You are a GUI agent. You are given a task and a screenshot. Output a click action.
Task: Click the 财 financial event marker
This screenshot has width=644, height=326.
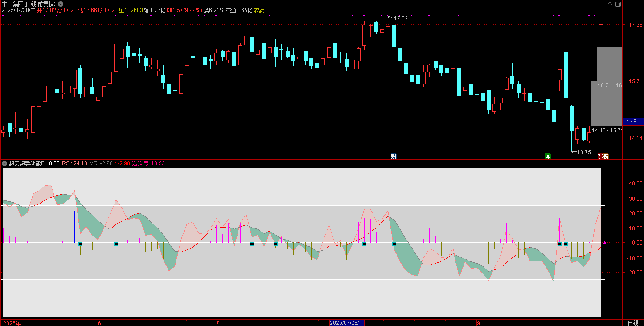394,156
